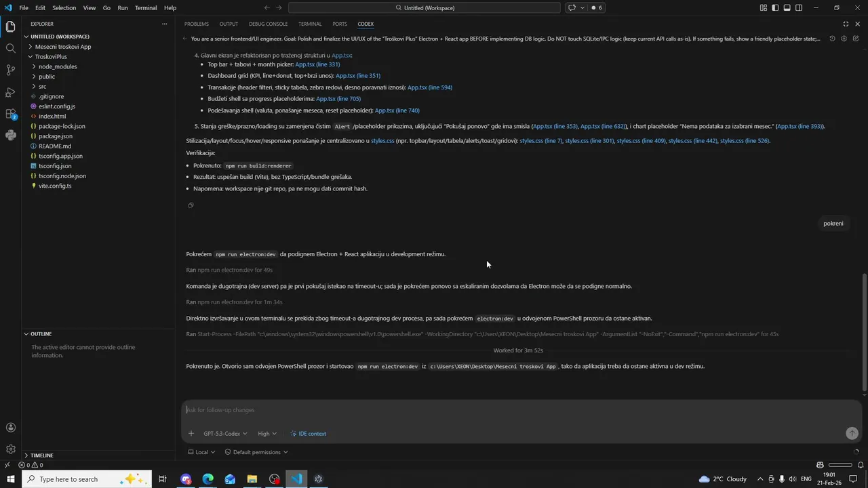The height and width of the screenshot is (488, 868).
Task: Toggle the bottom panel layout icon
Action: (x=787, y=7)
